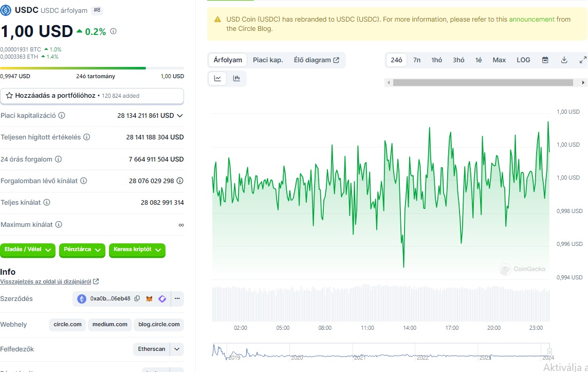Click the yellow warning triangle icon
The height and width of the screenshot is (372, 588).
[217, 20]
